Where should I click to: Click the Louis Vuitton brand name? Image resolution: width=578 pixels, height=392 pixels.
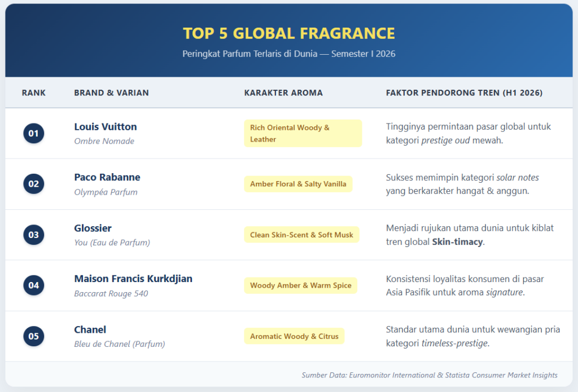[106, 127]
